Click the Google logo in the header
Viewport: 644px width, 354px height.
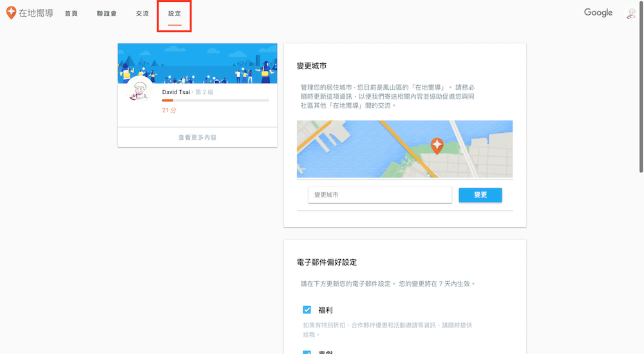(x=598, y=13)
